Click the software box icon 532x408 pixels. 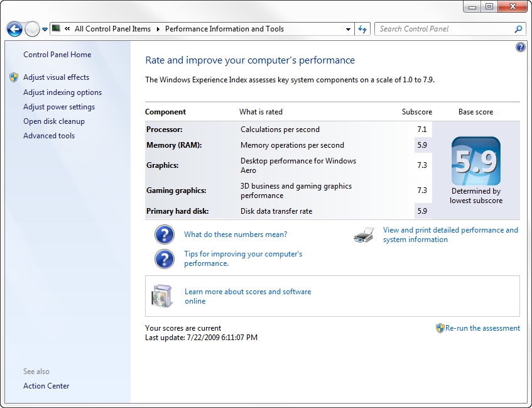click(x=161, y=296)
